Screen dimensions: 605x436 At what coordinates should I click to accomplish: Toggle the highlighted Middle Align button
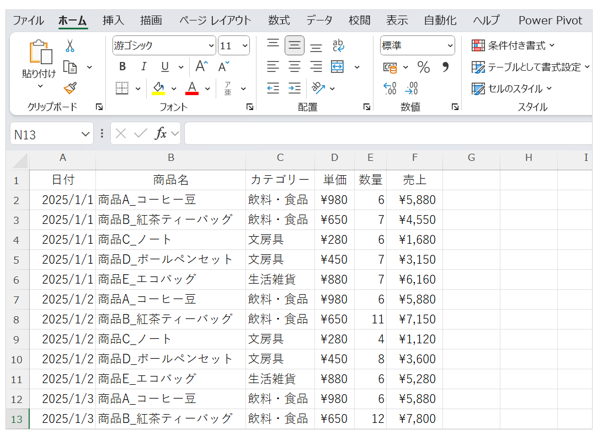click(x=294, y=46)
